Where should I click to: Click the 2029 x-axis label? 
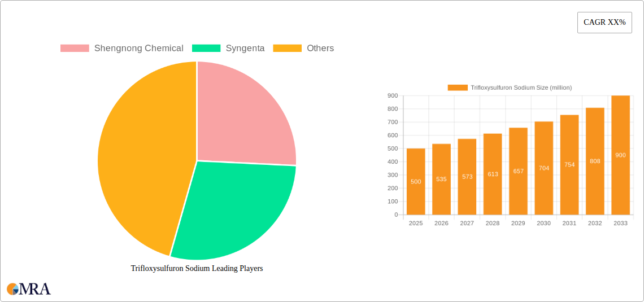tap(519, 224)
